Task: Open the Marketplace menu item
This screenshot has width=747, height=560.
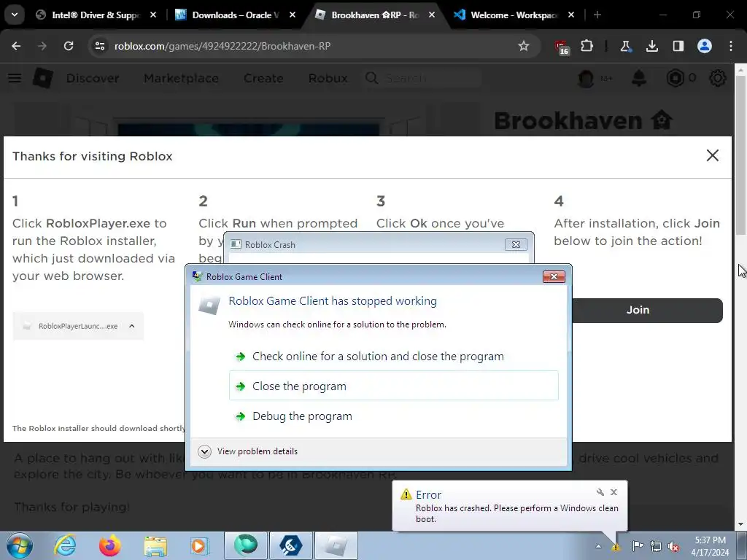Action: 181,78
